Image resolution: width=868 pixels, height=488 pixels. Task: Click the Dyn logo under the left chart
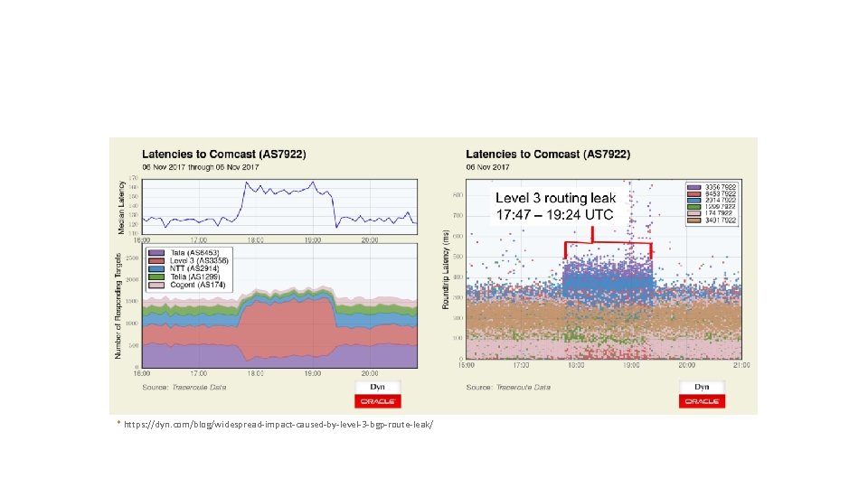[x=378, y=387]
